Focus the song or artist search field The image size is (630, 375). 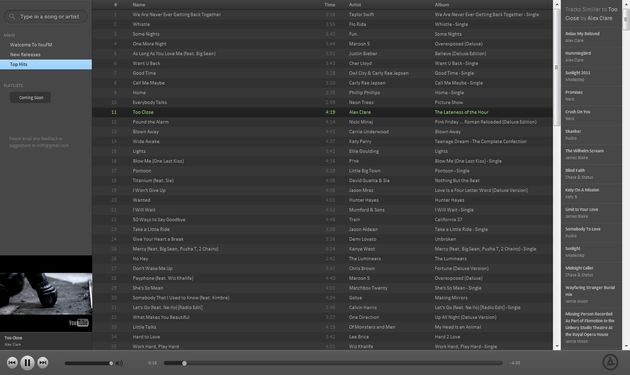click(x=46, y=16)
